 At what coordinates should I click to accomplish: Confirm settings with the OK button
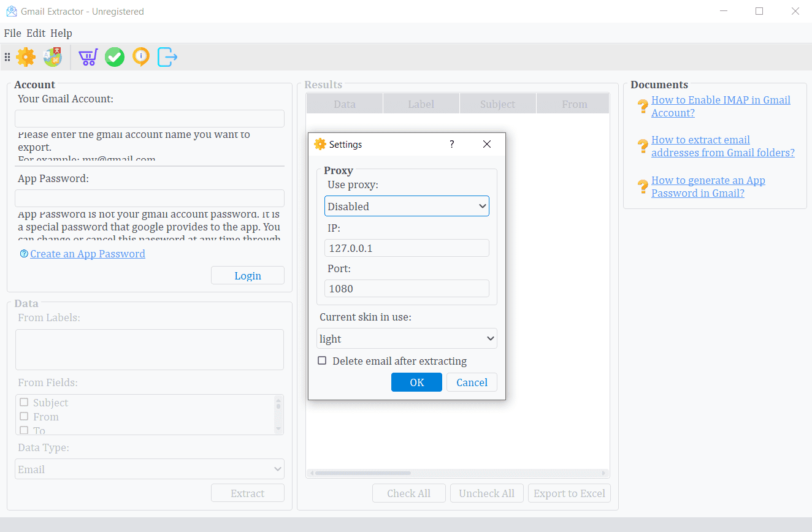[416, 382]
